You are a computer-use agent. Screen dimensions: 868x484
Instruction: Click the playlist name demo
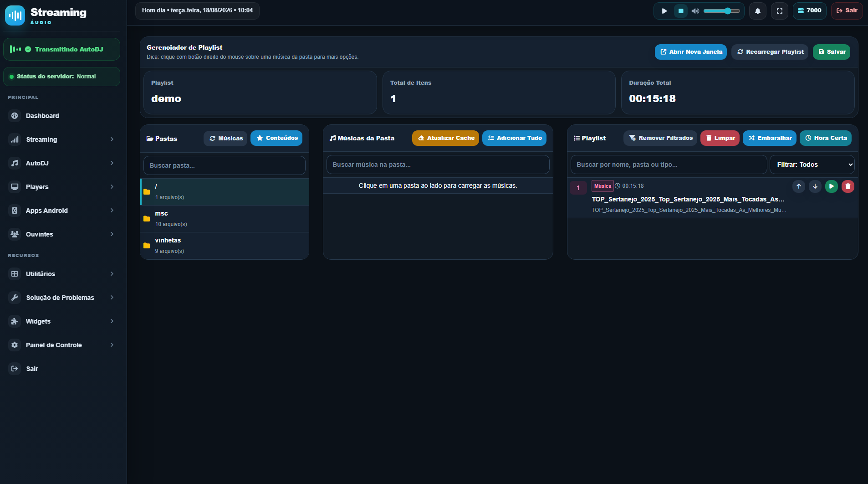click(x=166, y=98)
